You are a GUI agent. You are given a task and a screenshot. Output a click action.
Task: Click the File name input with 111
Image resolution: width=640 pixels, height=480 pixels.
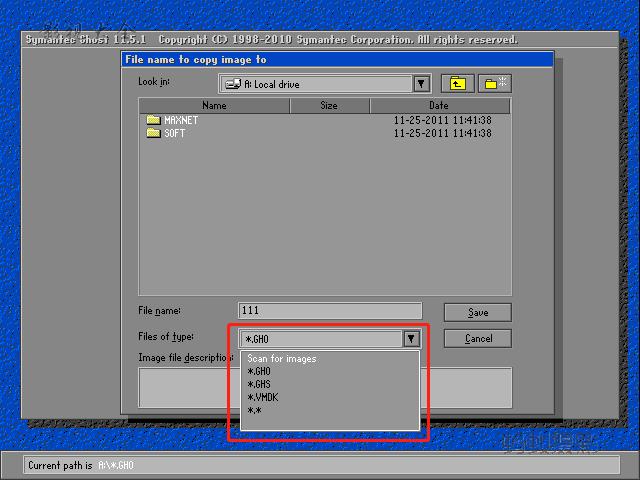pyautogui.click(x=330, y=311)
